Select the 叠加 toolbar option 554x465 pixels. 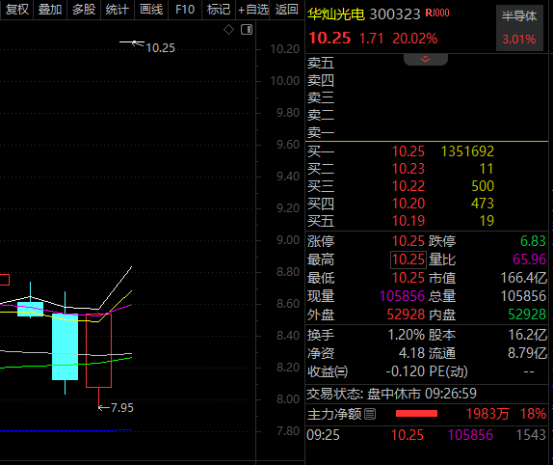[50, 9]
